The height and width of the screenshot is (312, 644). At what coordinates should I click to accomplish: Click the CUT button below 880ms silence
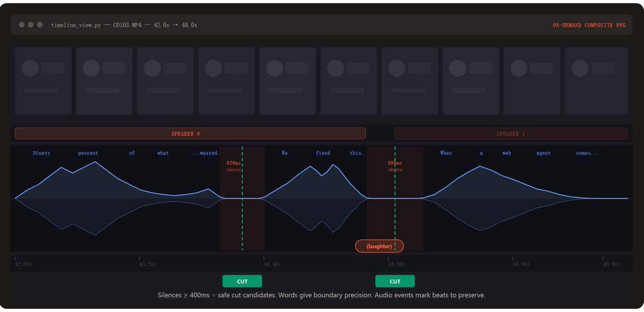(x=395, y=281)
